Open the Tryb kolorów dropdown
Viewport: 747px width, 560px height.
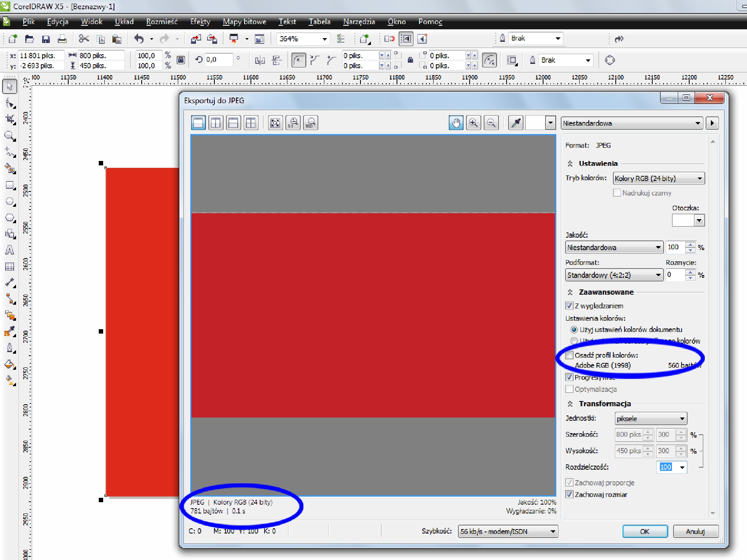(x=659, y=178)
